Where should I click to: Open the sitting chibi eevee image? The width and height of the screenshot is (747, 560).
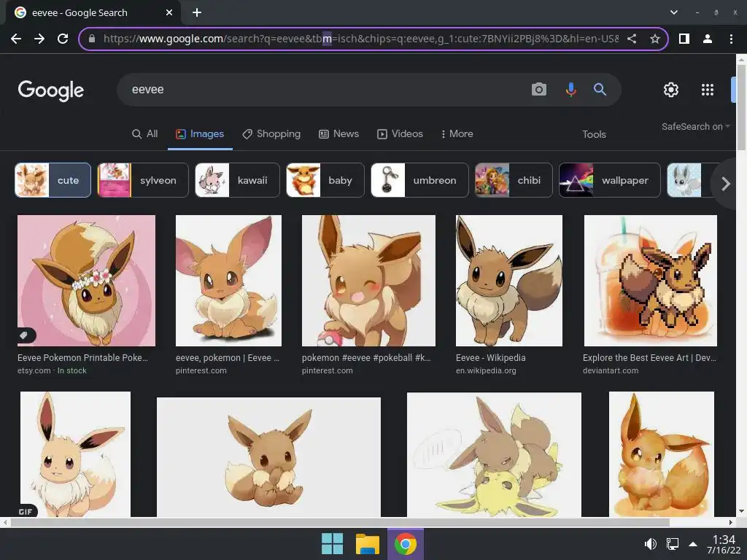coord(268,457)
